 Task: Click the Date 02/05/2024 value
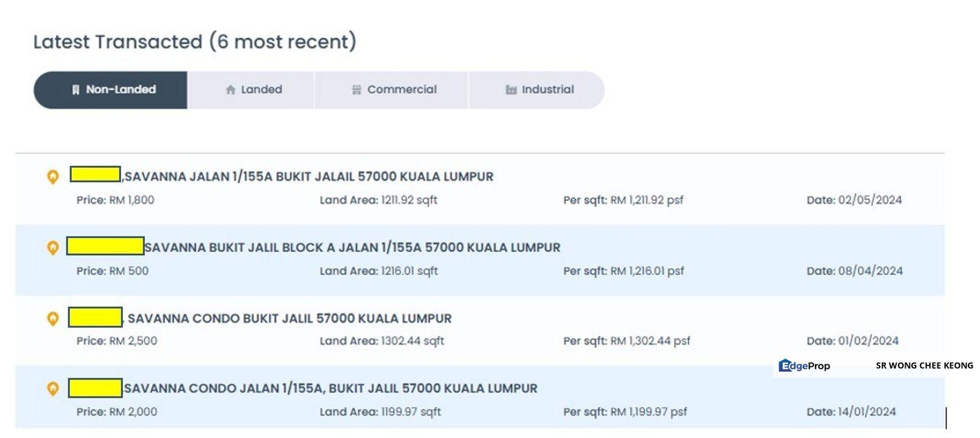pyautogui.click(x=855, y=200)
